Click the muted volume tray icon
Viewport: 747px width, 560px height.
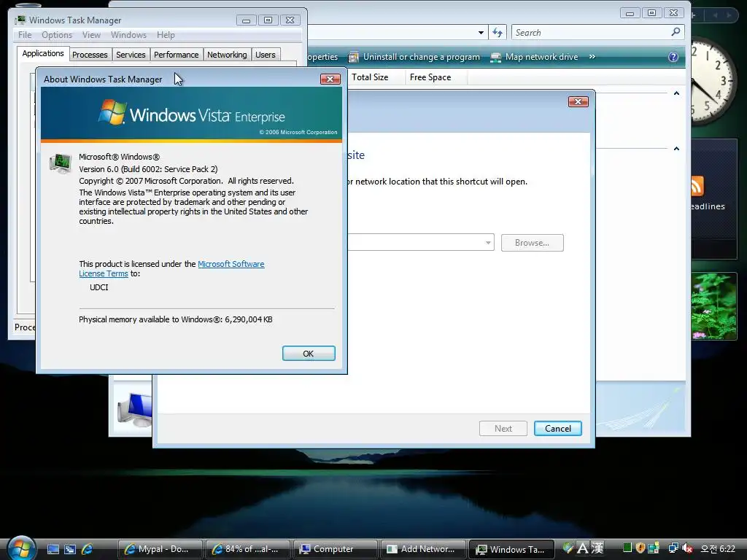point(687,548)
